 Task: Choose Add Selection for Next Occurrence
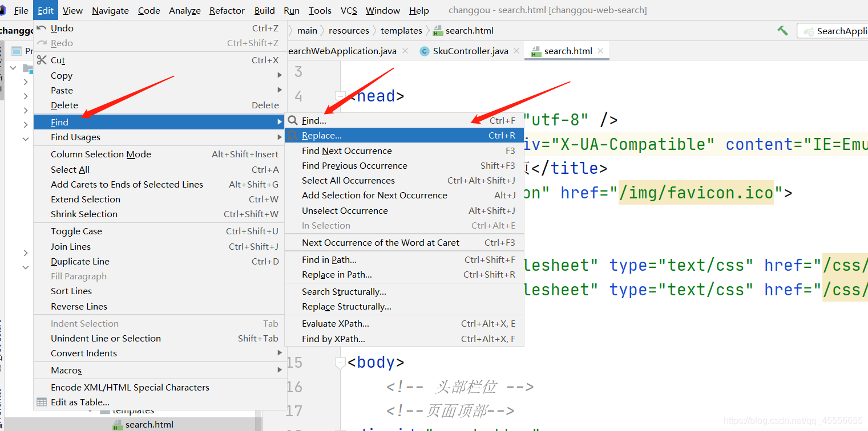pos(404,195)
